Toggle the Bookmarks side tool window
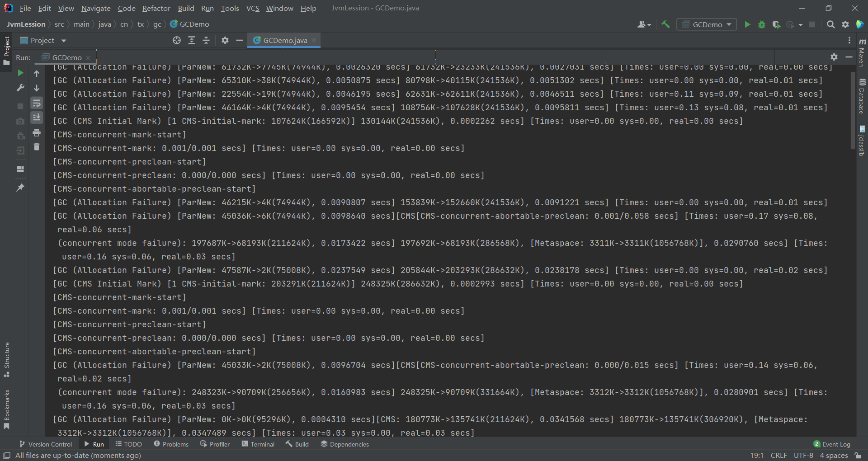The height and width of the screenshot is (461, 868). (x=6, y=409)
